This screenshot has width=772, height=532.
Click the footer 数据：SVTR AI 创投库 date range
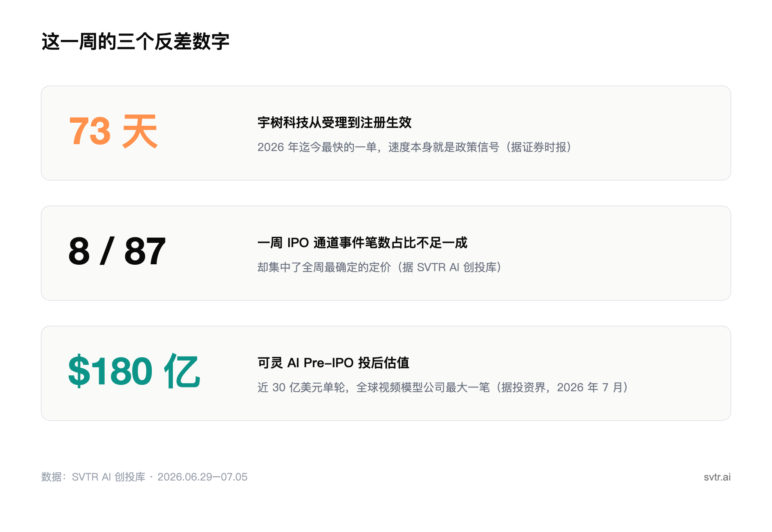point(145,477)
